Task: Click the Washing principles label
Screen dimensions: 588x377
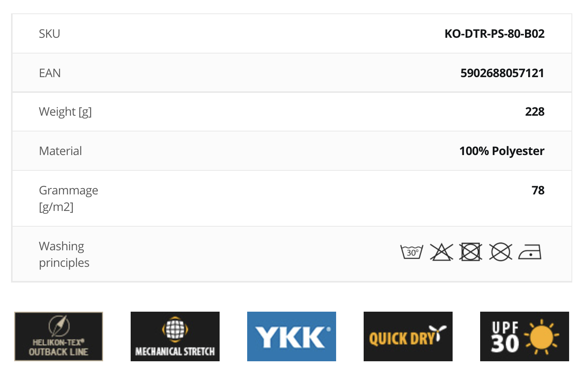Action: coord(64,254)
